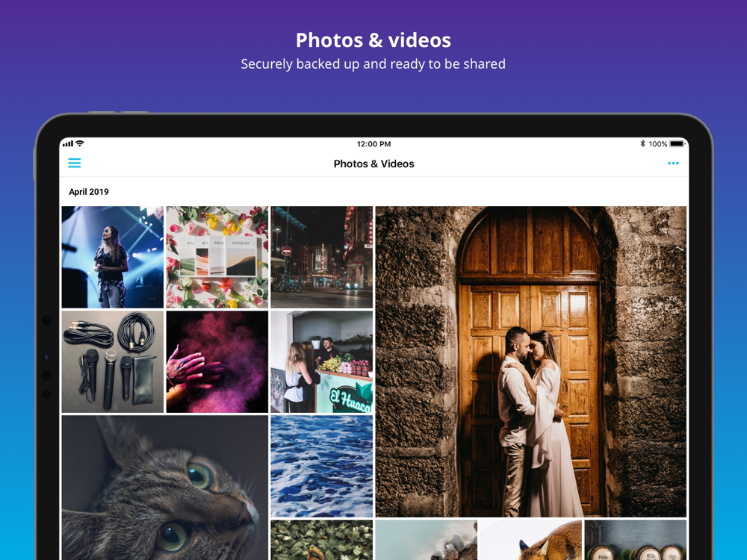
Task: Open the microphones and cables photo
Action: [x=113, y=362]
